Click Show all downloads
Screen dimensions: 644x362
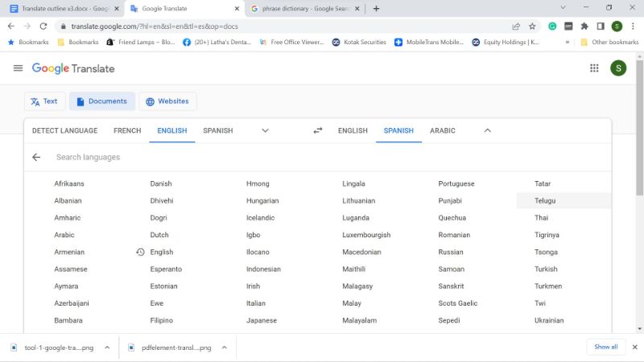[606, 347]
